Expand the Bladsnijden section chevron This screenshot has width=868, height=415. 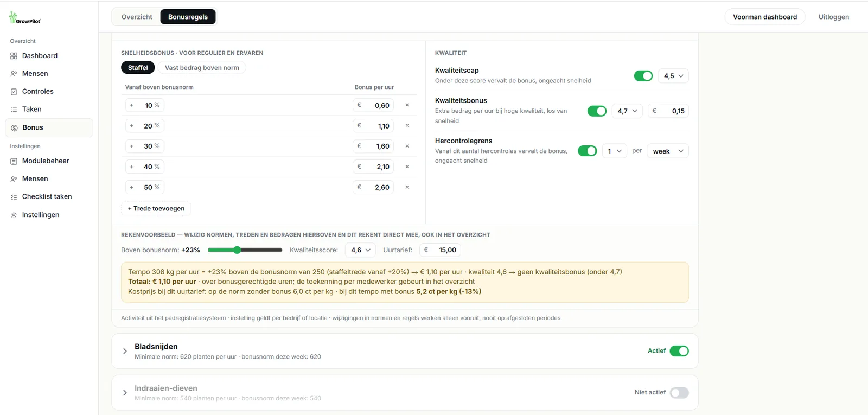click(x=125, y=351)
